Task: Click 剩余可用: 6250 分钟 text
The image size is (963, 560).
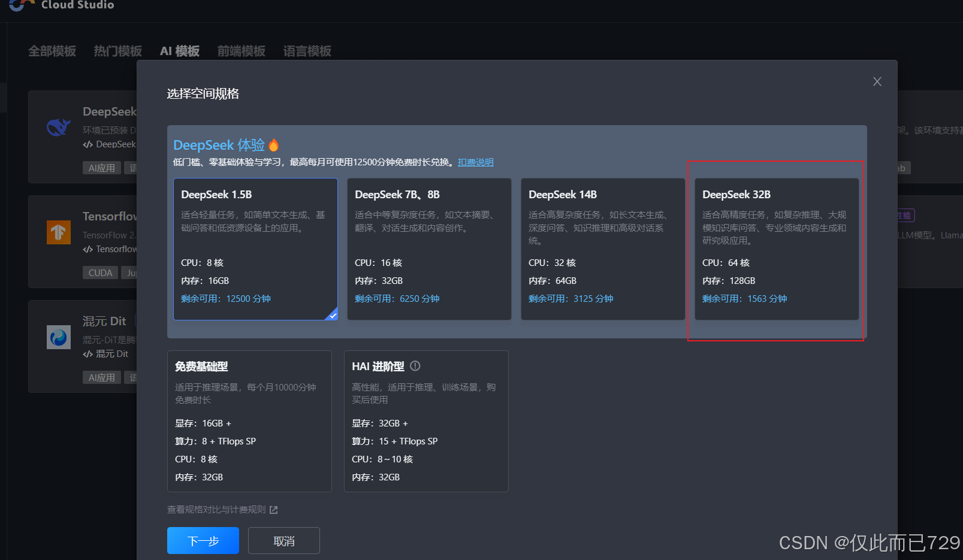Action: click(397, 299)
